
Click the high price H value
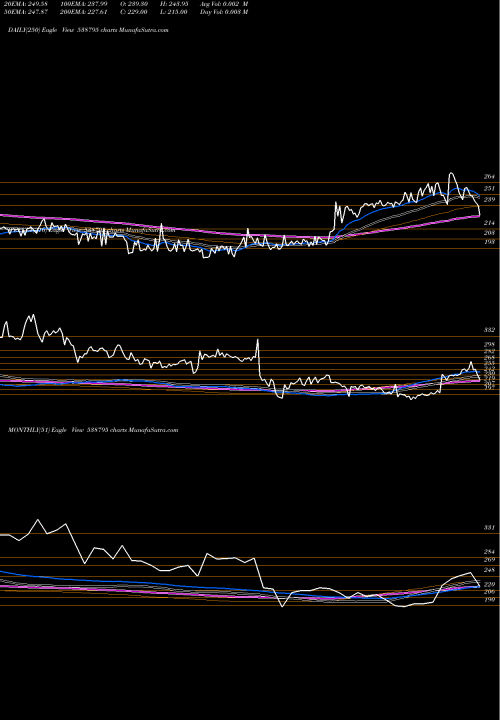pos(175,4)
